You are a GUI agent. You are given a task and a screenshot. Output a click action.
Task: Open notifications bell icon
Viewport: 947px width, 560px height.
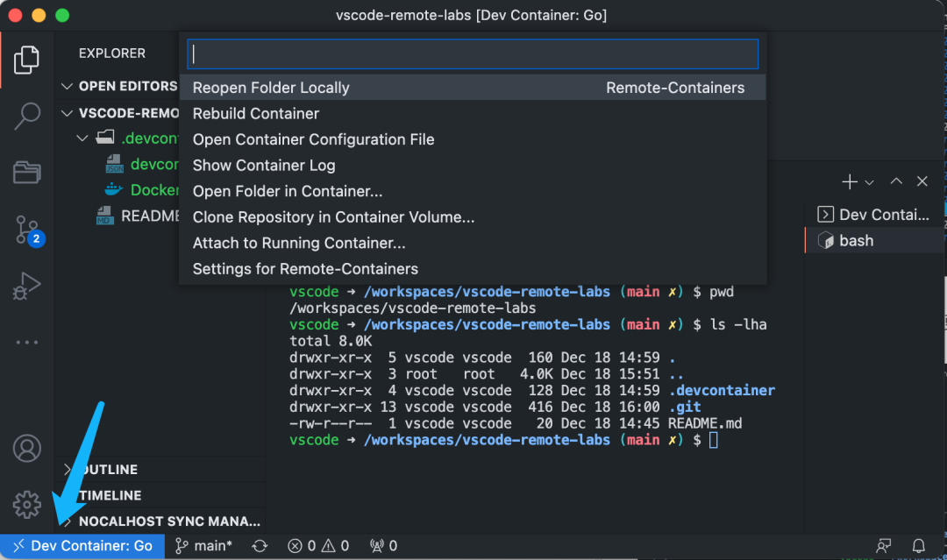pyautogui.click(x=918, y=546)
